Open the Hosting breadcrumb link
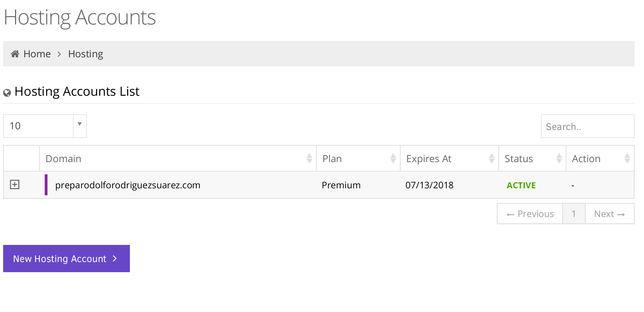 coord(86,54)
